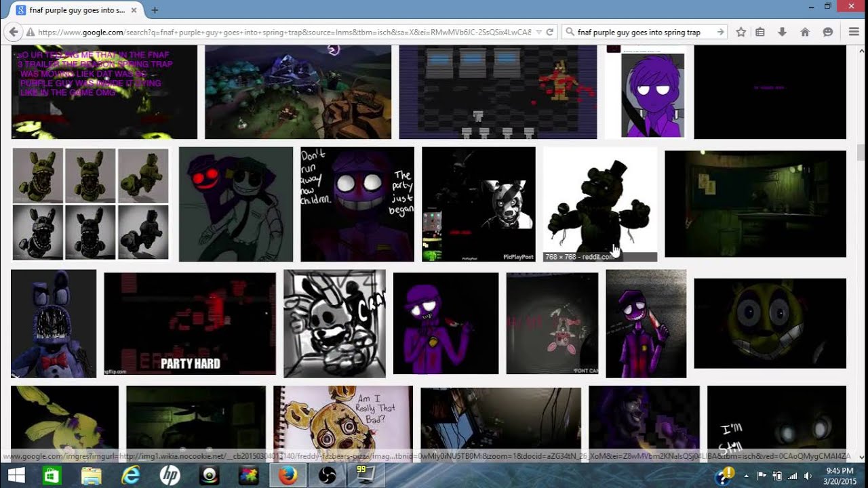Screen dimensions: 868x488
Task: Open a new tab with the plus button
Action: [x=155, y=10]
